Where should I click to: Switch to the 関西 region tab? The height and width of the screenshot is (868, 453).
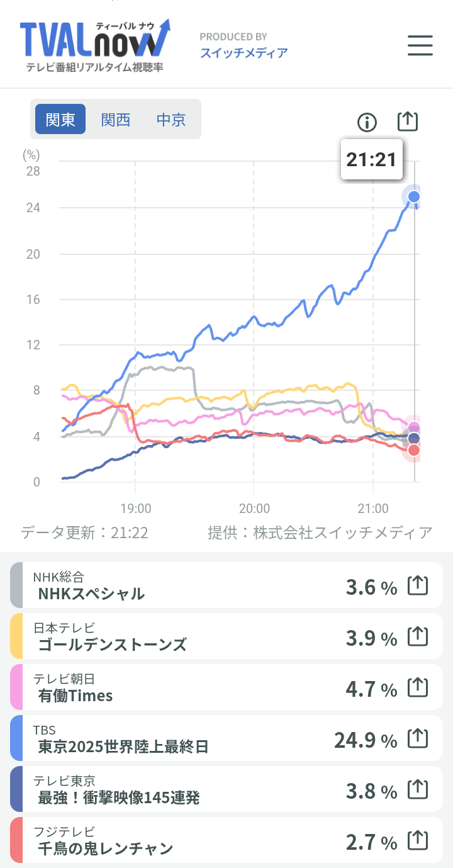[x=116, y=120]
